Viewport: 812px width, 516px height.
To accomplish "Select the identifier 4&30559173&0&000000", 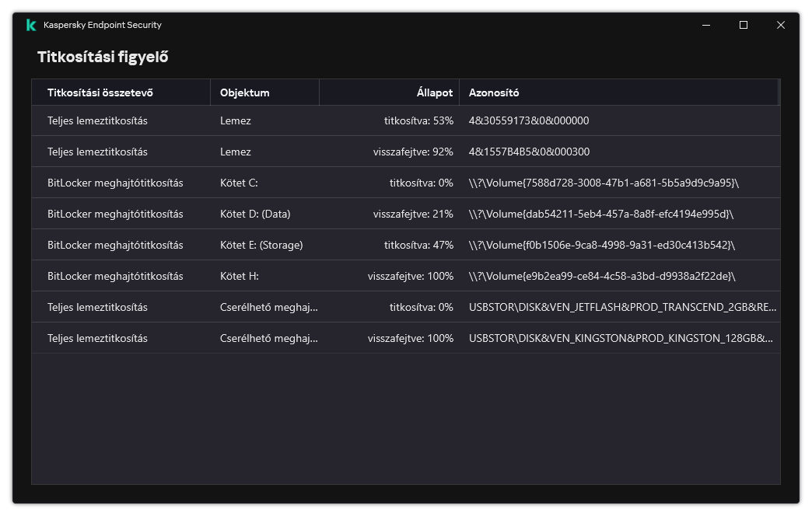I will click(529, 120).
